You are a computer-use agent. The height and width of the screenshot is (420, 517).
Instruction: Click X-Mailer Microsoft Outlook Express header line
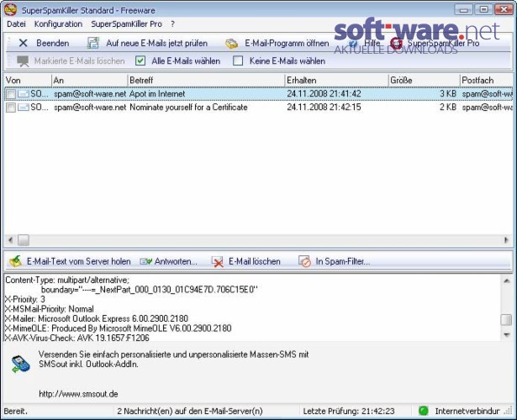[97, 318]
